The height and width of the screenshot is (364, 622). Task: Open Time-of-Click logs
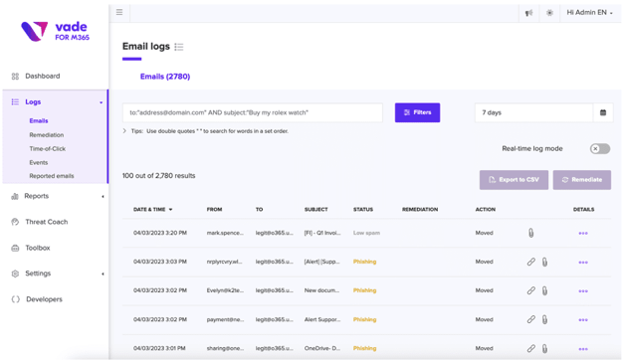pyautogui.click(x=47, y=149)
